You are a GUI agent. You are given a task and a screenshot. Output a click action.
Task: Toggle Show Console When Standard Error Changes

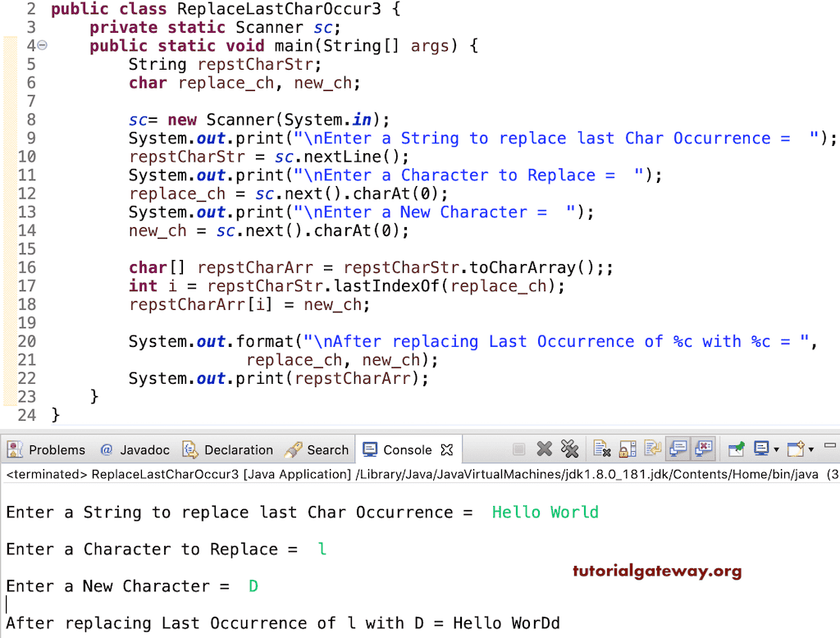(x=703, y=449)
